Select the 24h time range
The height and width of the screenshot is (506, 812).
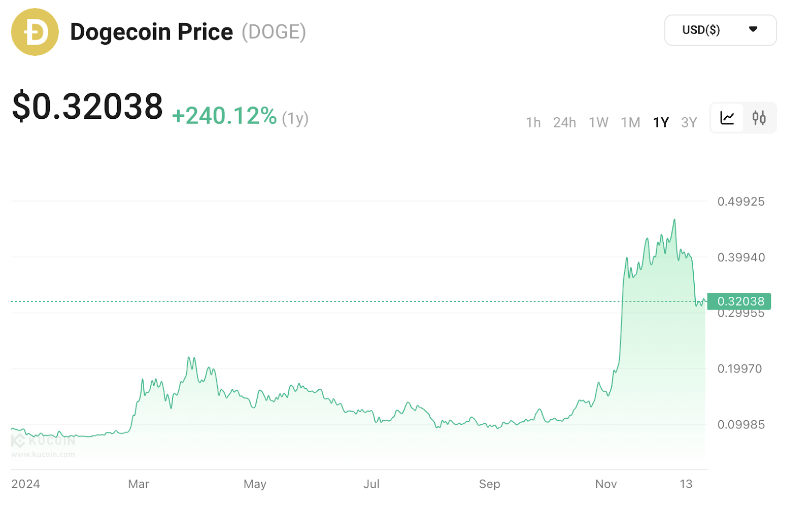[564, 122]
